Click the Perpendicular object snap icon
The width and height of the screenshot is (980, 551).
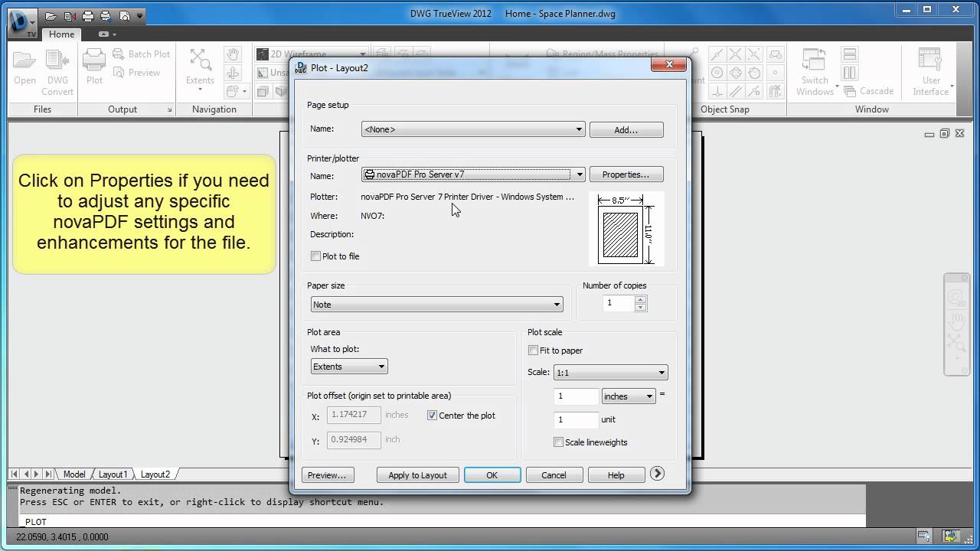[x=717, y=92]
